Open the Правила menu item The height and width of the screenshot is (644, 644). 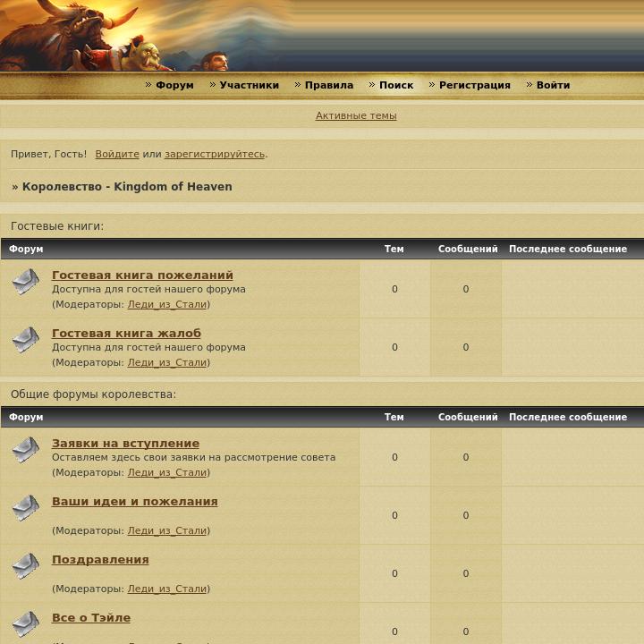pyautogui.click(x=329, y=85)
